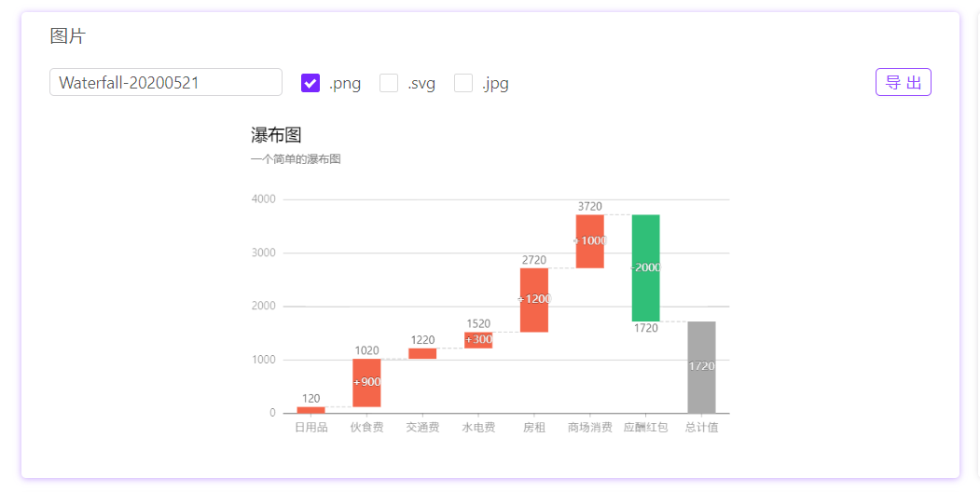Click the .jpg format label
This screenshot has height=492, width=980.
coord(494,84)
